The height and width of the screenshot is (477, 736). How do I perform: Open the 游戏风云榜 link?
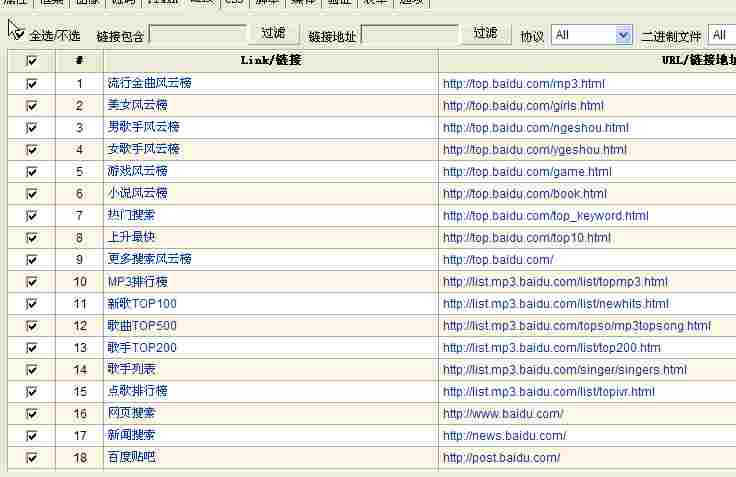[138, 171]
